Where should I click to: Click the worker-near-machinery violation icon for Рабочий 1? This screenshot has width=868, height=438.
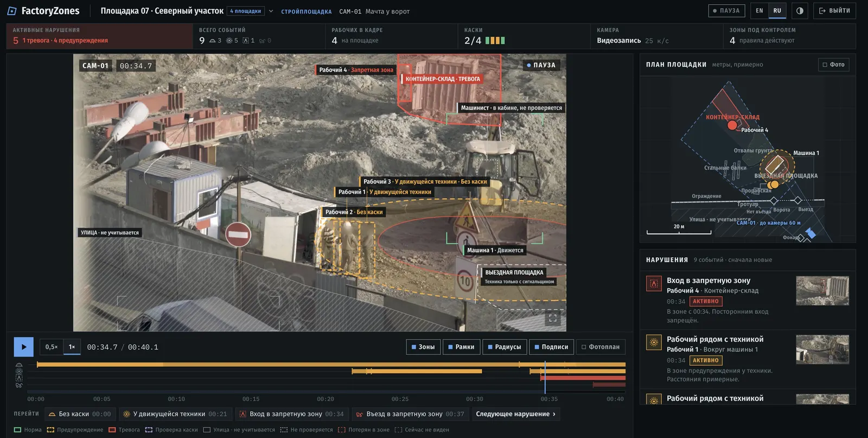[654, 342]
